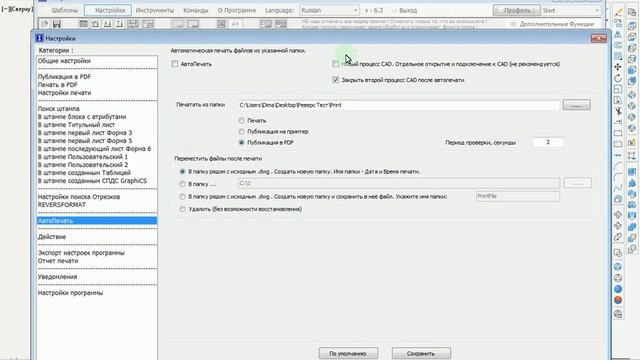Click the blue sphere icon in CAD toolbar
Image resolution: width=640 pixels, height=360 pixels.
618,289
